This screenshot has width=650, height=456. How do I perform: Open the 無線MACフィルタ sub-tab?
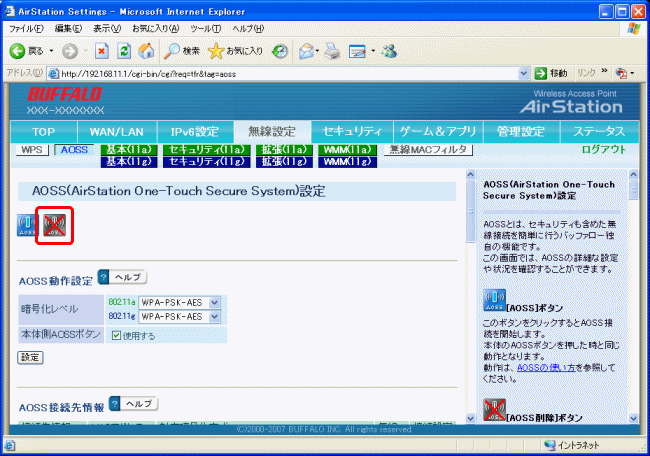coord(428,150)
